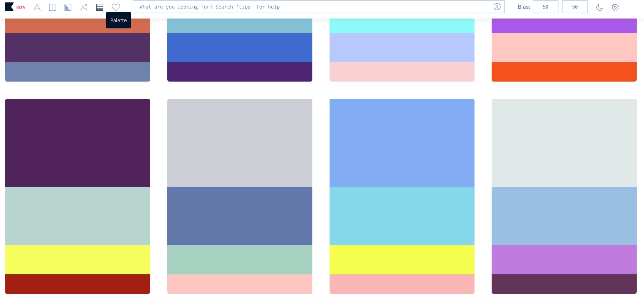
Task: Click the Palette tooltip label
Action: [x=119, y=20]
